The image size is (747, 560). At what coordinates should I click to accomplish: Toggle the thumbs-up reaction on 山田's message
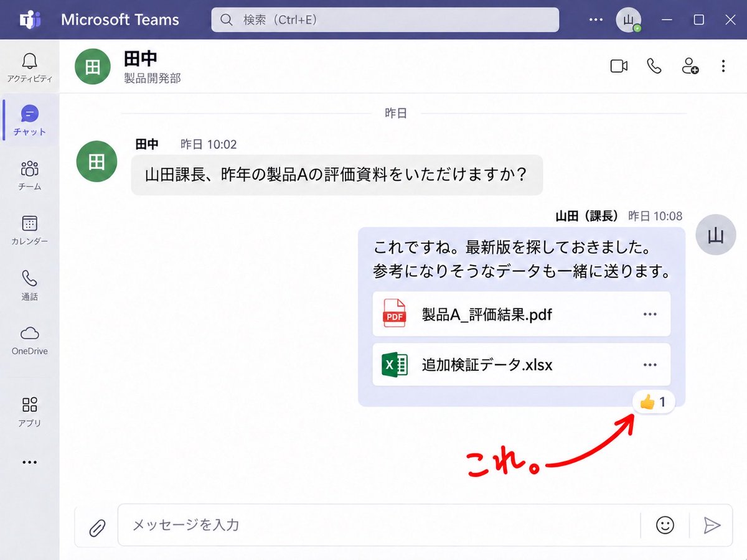coord(654,403)
